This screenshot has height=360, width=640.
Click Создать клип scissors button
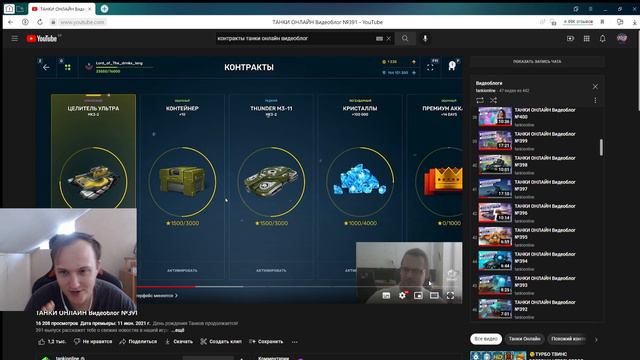pos(221,342)
